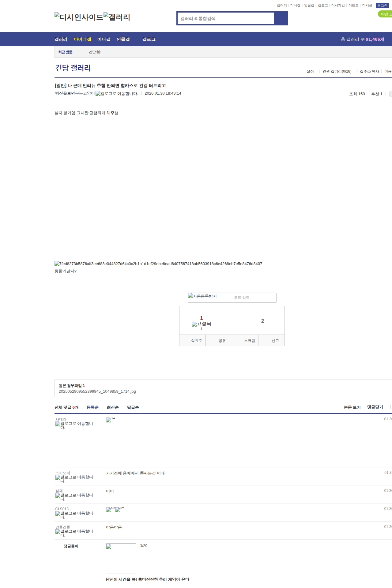Click the broken post image 7fed8273b5876aff…
392x588 pixels.
(158, 264)
